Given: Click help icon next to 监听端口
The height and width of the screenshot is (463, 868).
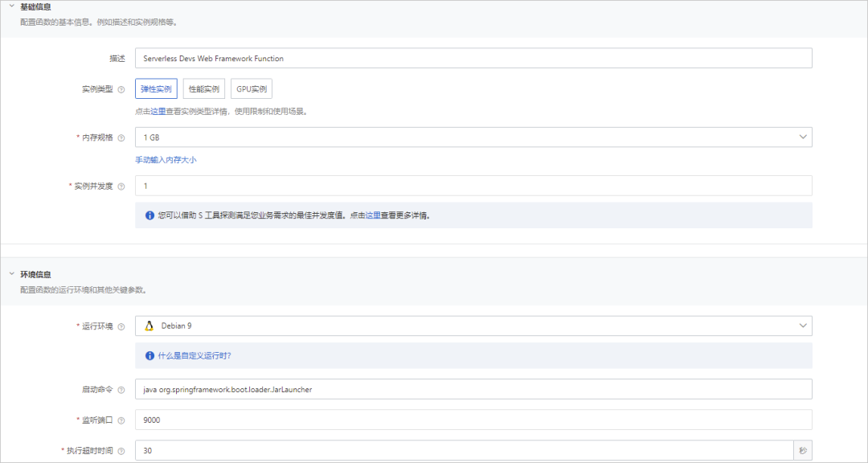Looking at the screenshot, I should tap(121, 420).
